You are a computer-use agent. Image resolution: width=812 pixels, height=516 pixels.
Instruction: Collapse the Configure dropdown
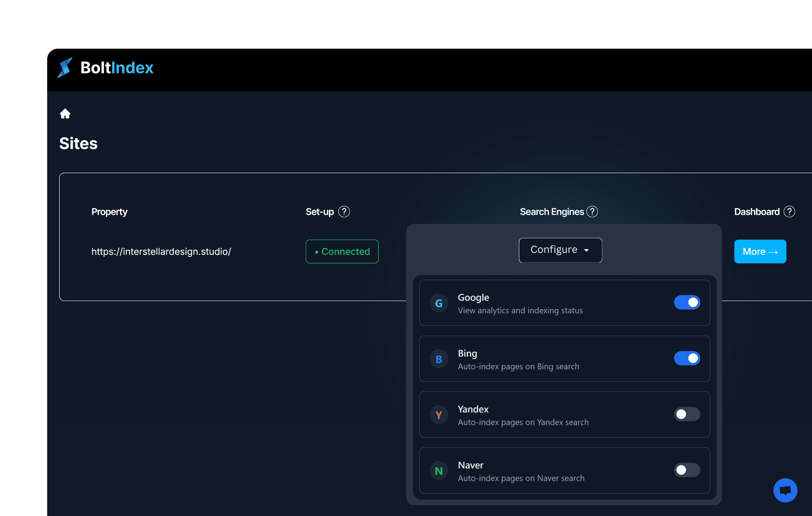click(560, 250)
